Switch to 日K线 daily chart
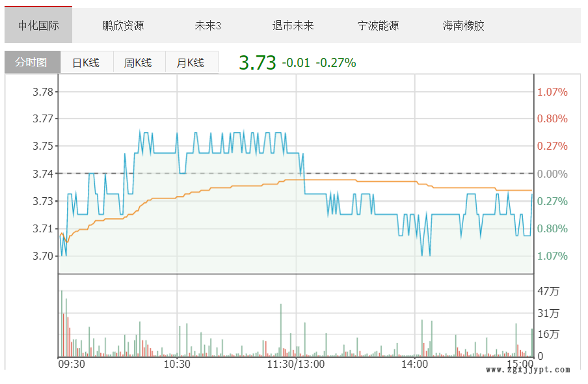The image size is (588, 384). (x=87, y=62)
